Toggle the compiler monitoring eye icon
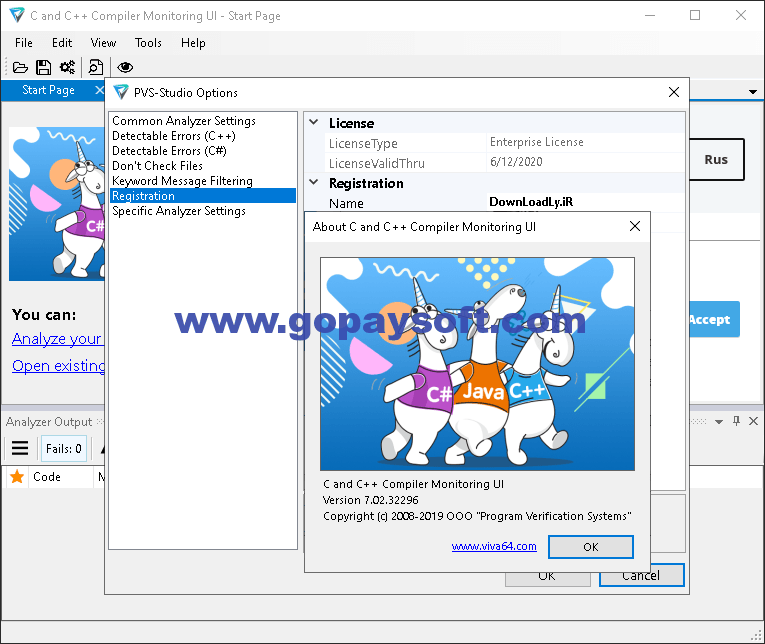 point(125,67)
